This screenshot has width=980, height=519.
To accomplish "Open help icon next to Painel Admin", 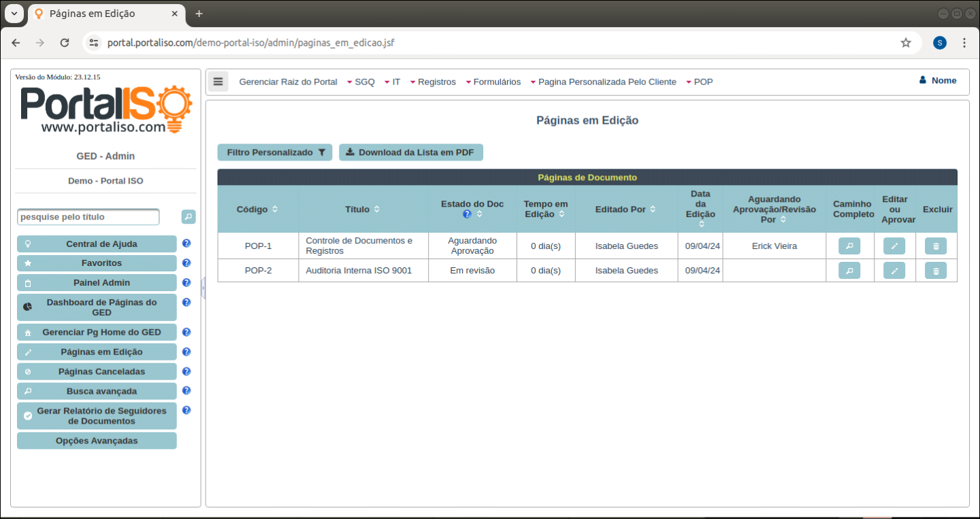I will coord(186,282).
